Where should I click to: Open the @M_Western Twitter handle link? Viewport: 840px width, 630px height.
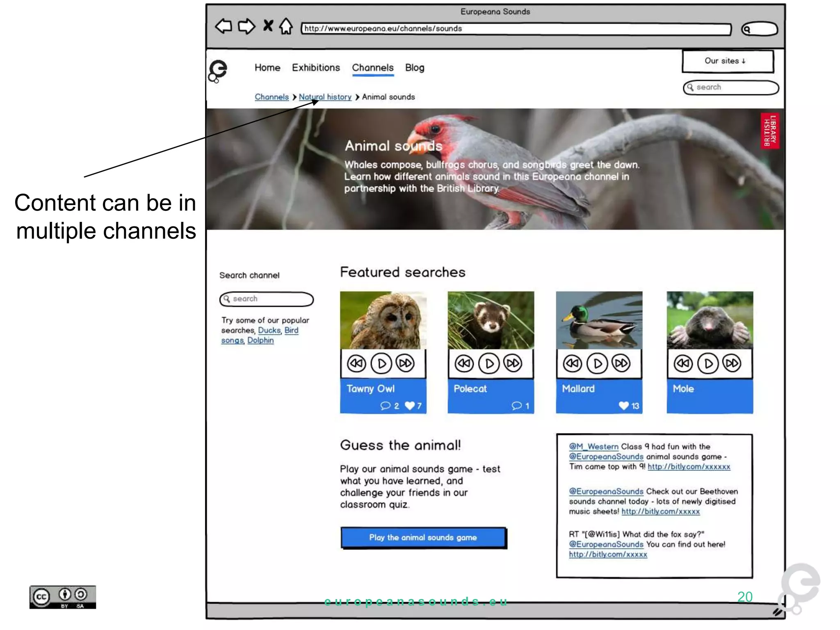click(593, 447)
